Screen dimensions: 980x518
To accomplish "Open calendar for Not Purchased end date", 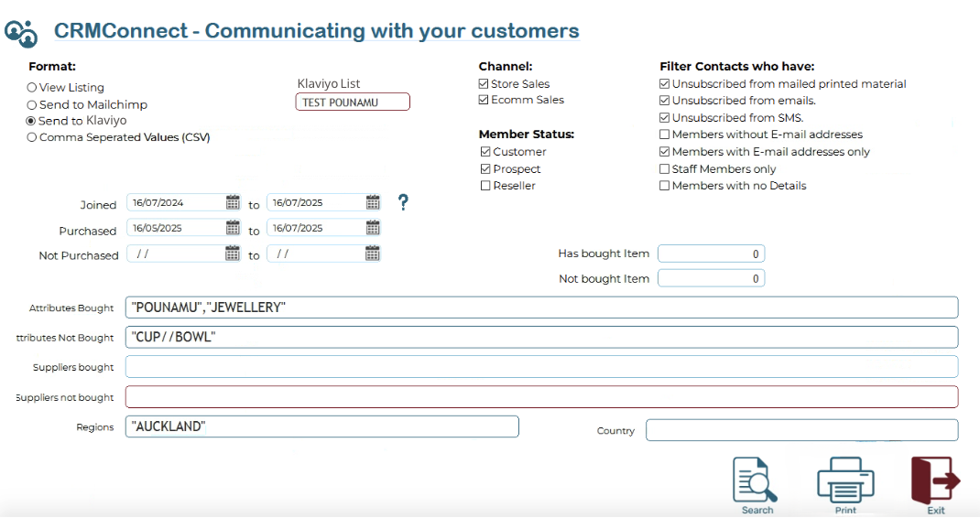I will (373, 254).
